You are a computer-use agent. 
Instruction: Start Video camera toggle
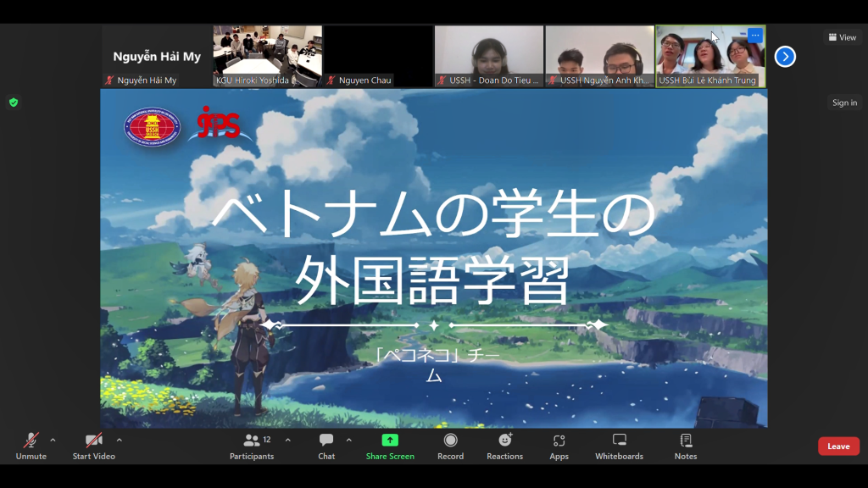tap(93, 446)
